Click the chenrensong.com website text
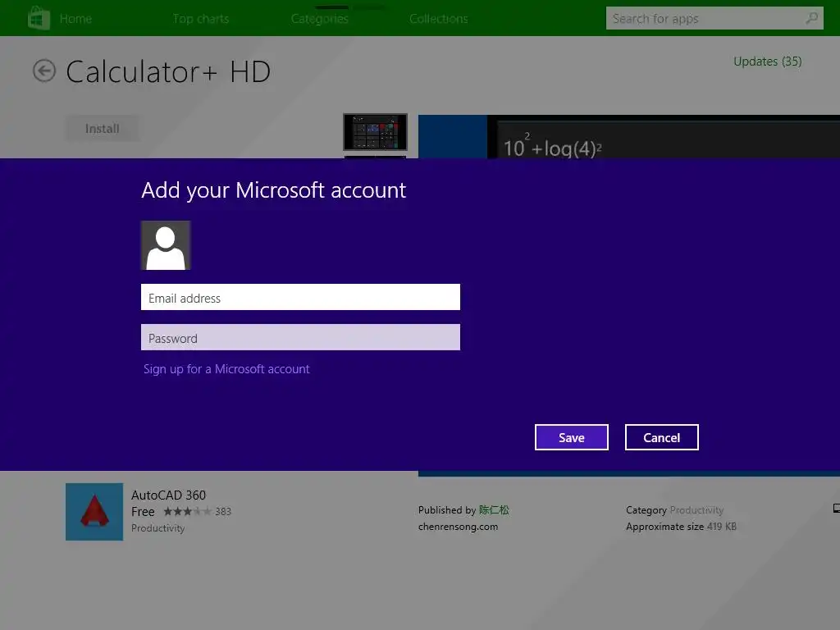840x630 pixels. click(458, 527)
